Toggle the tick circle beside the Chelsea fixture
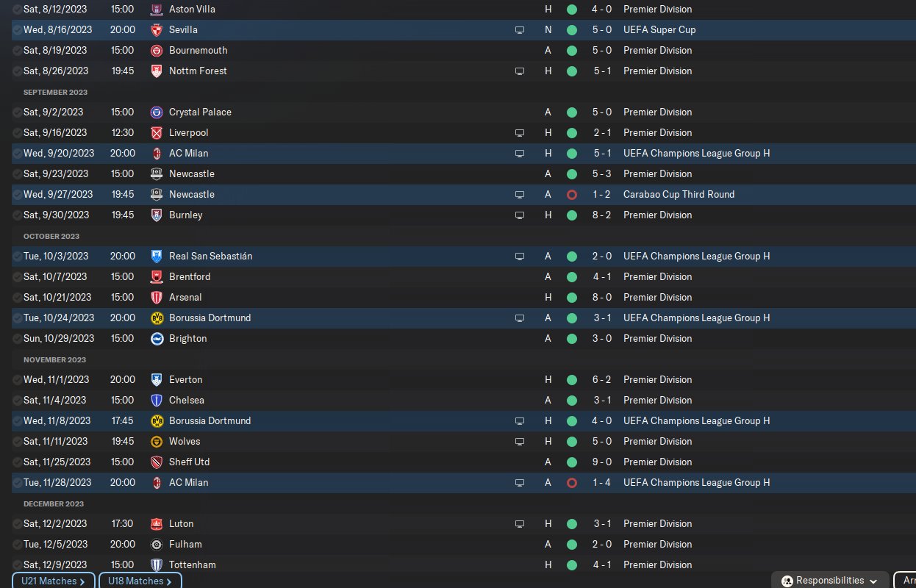This screenshot has height=588, width=916. 18,401
